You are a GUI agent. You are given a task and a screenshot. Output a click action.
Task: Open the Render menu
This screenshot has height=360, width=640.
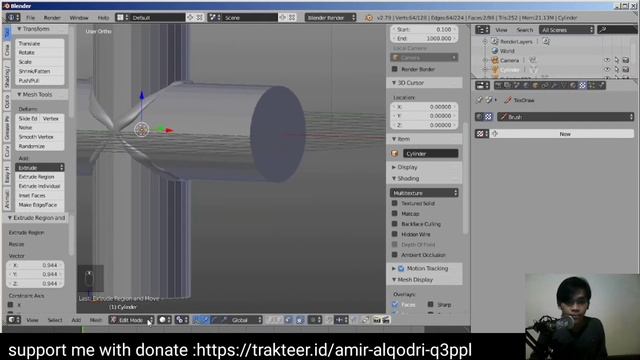[x=52, y=18]
